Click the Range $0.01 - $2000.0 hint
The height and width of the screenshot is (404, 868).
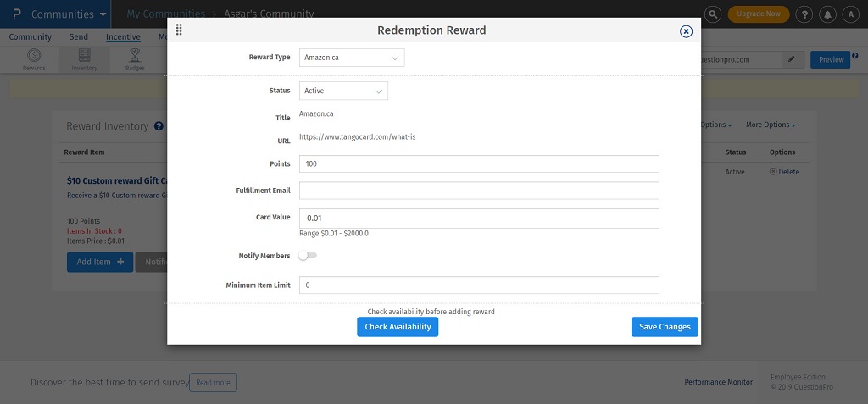[x=334, y=234]
